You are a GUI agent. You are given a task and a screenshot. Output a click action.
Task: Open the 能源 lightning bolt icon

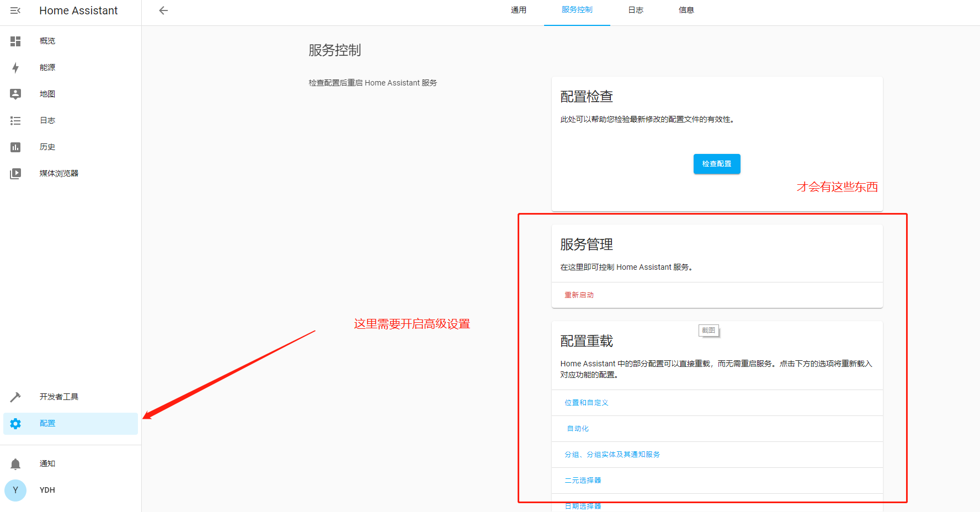tap(15, 68)
